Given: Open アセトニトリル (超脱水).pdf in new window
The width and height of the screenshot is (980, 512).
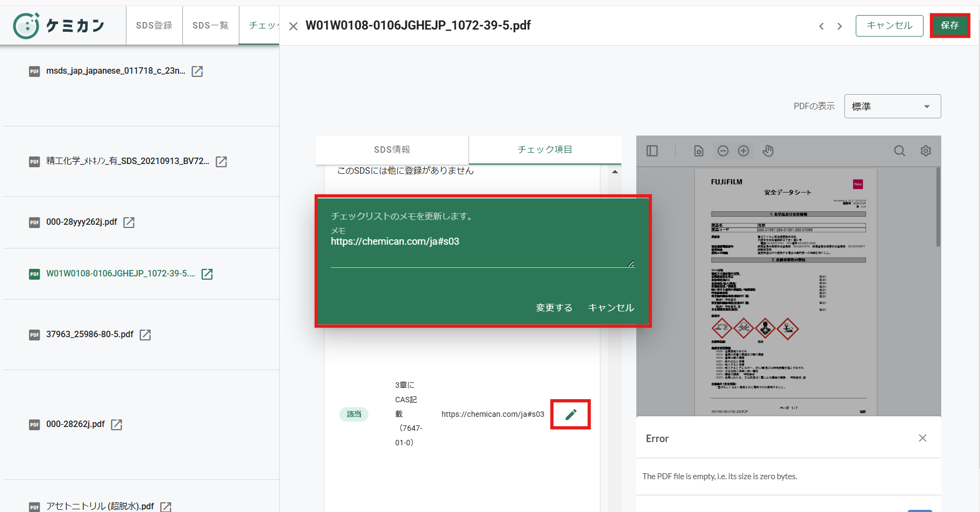Looking at the screenshot, I should pyautogui.click(x=166, y=507).
